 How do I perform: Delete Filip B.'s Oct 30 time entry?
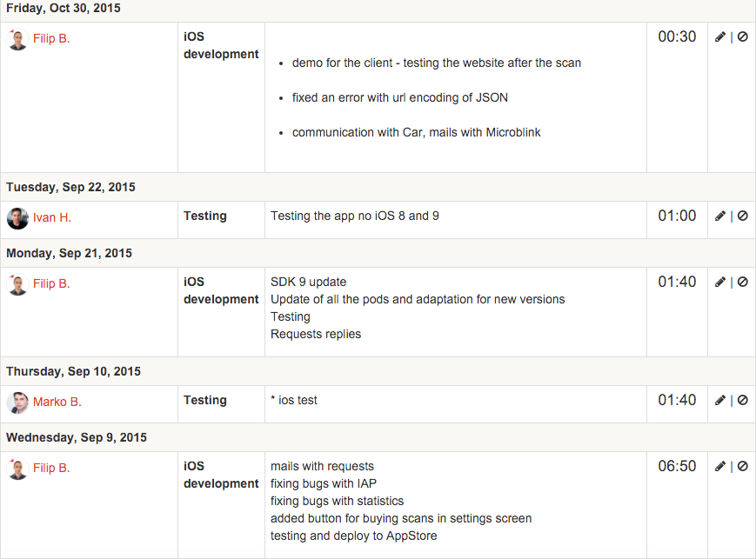[x=743, y=37]
